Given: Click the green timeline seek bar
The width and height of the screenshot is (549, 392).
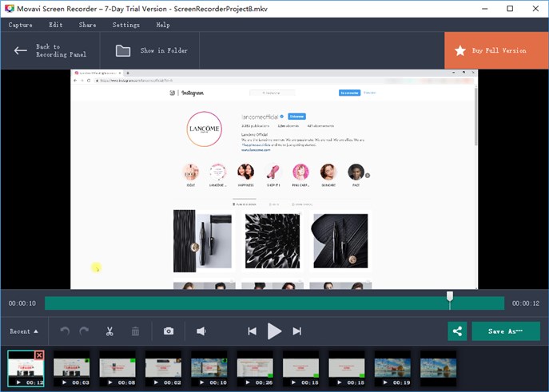Looking at the screenshot, I should [x=275, y=303].
